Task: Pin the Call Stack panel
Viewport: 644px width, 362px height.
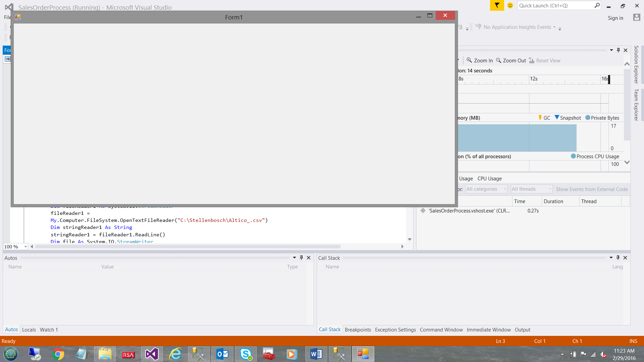Action: [x=618, y=257]
